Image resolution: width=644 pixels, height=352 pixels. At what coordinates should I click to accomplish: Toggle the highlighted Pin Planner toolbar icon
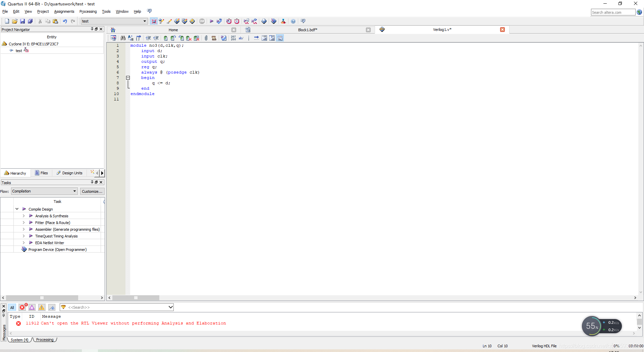154,21
